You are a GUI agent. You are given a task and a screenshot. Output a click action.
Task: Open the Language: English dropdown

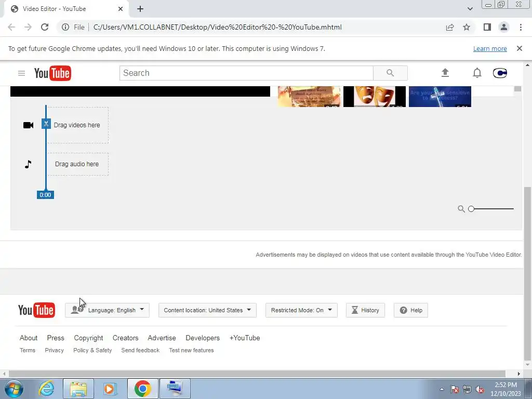(x=107, y=310)
